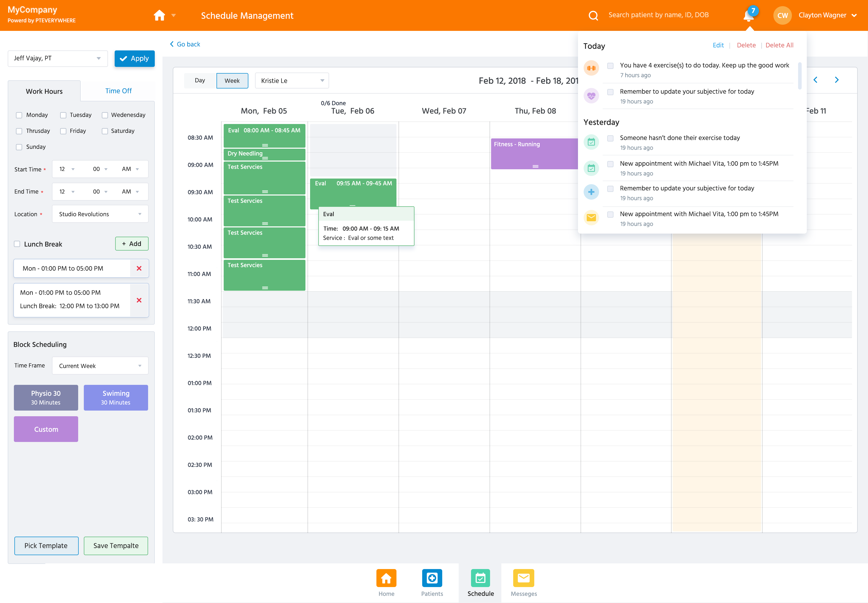Switch calendar to Day view
Image resolution: width=868 pixels, height=603 pixels.
200,81
